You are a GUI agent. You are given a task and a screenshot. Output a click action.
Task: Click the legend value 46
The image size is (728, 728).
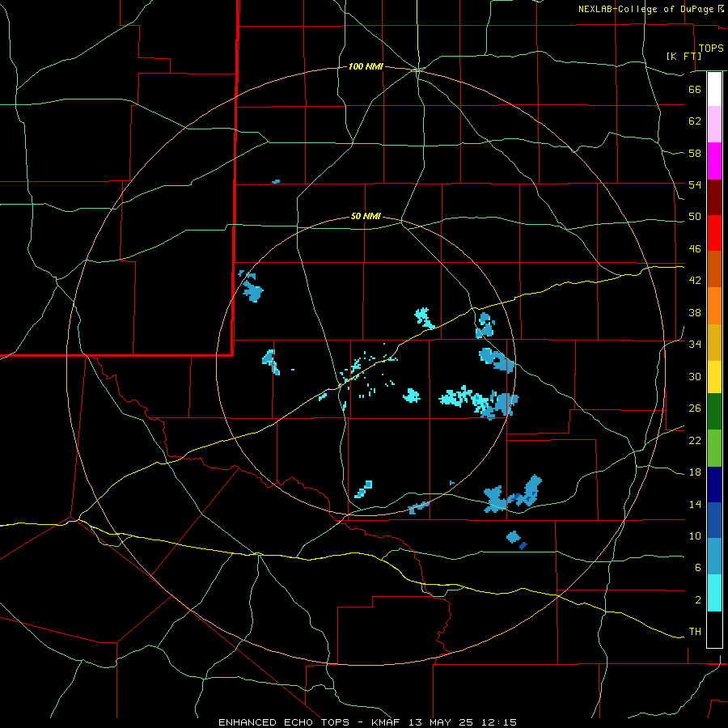[x=695, y=249]
